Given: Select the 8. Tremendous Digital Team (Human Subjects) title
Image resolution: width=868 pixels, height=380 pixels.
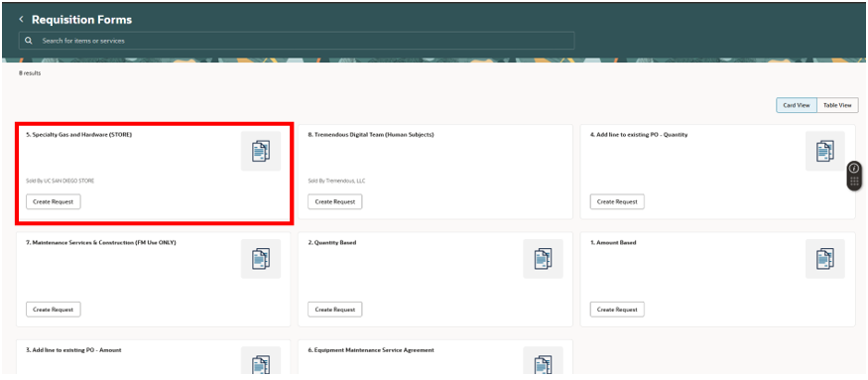Looking at the screenshot, I should coord(371,135).
